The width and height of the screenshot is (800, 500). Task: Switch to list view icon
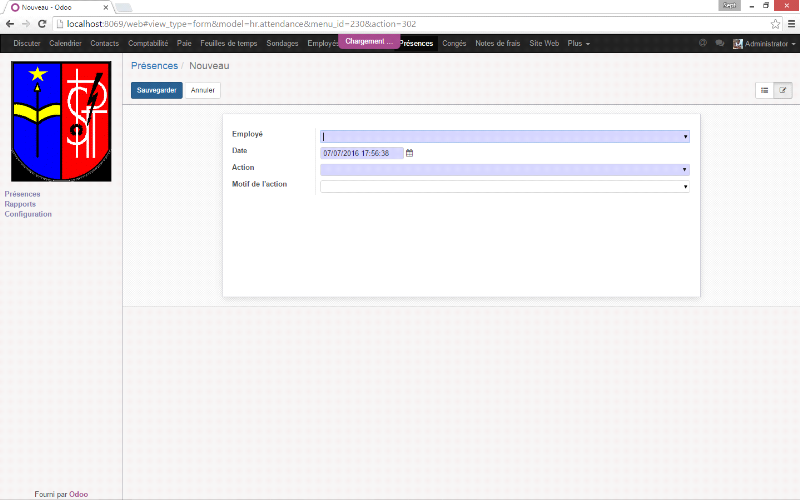pos(764,90)
